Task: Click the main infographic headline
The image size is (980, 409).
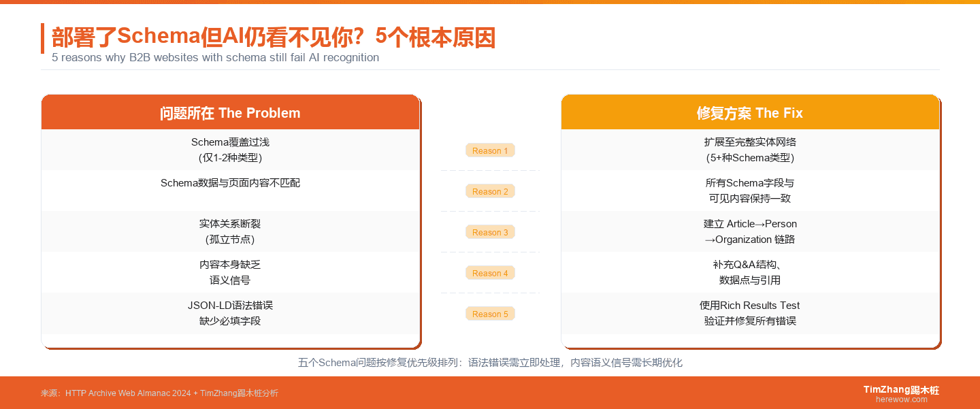Action: 272,38
